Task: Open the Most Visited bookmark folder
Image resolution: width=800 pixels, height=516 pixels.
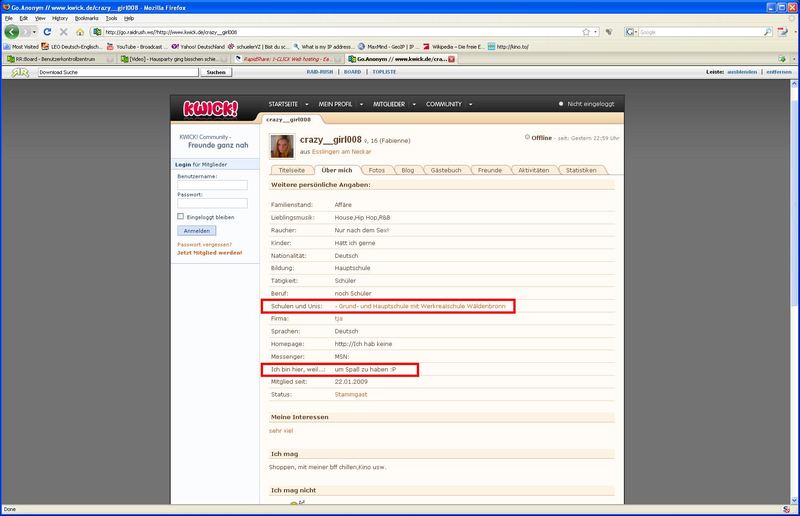Action: (21, 46)
